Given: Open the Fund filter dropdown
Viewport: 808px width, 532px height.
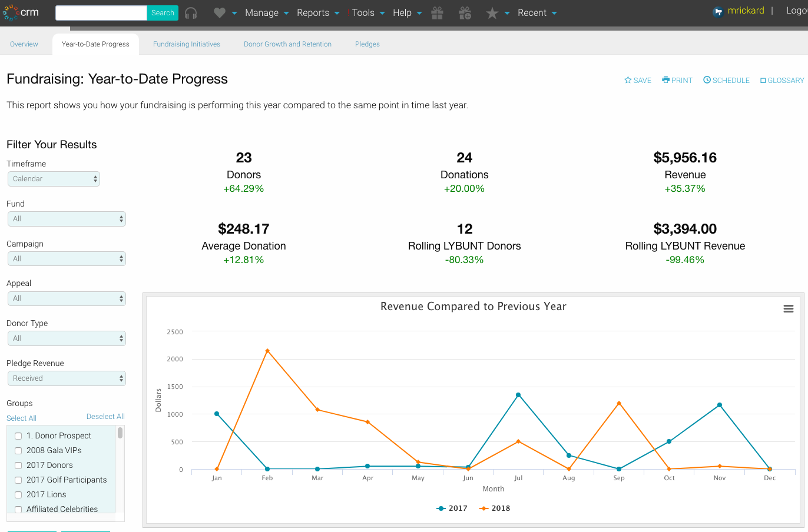Looking at the screenshot, I should pyautogui.click(x=67, y=218).
